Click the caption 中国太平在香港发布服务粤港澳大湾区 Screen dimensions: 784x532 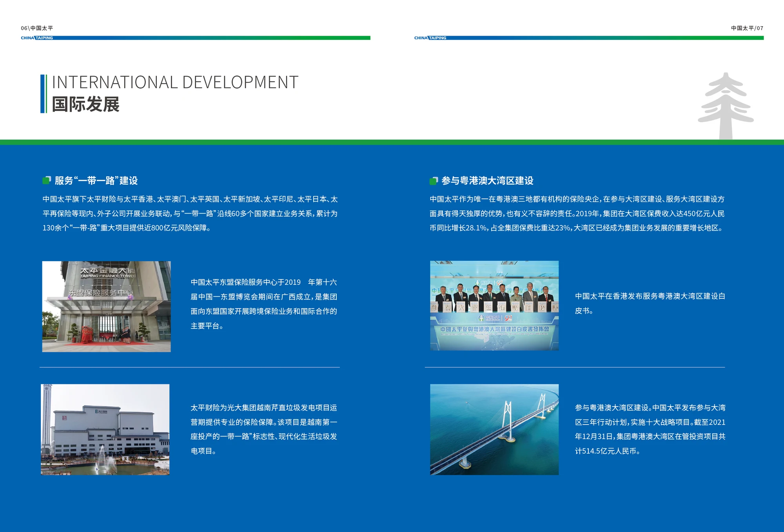click(650, 303)
